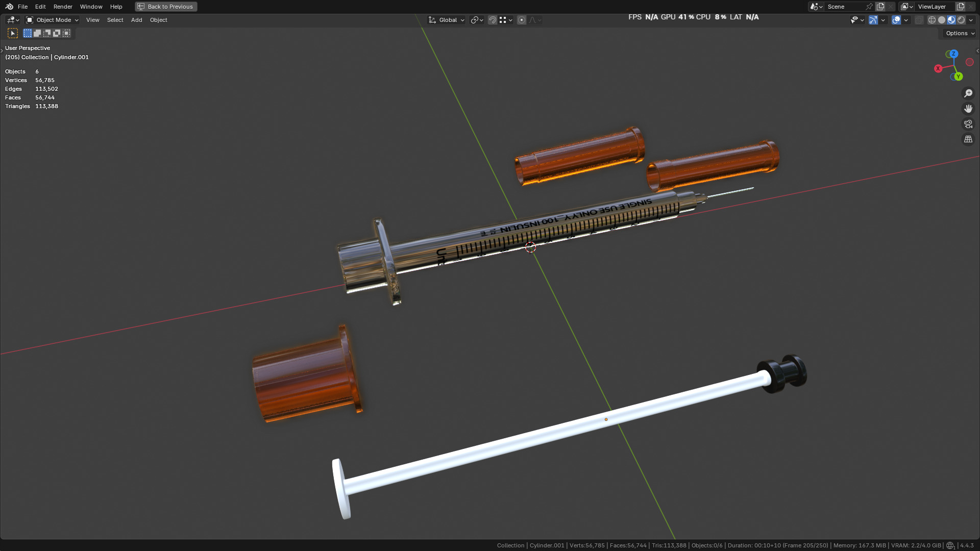
Task: Click the X axis on navigation gizmo
Action: click(x=938, y=68)
